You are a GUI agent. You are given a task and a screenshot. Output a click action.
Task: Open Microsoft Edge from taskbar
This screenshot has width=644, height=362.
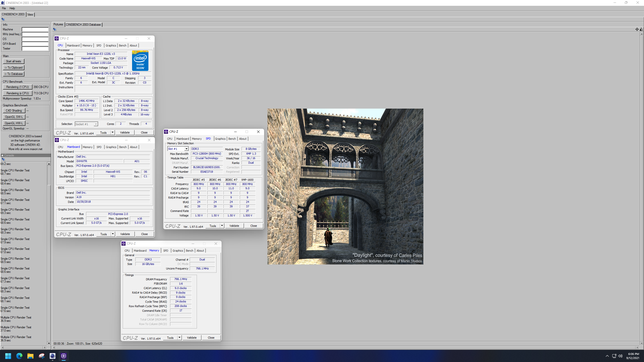pos(19,356)
